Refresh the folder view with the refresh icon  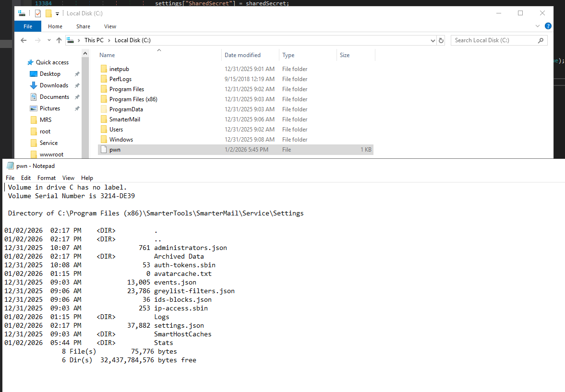point(441,40)
